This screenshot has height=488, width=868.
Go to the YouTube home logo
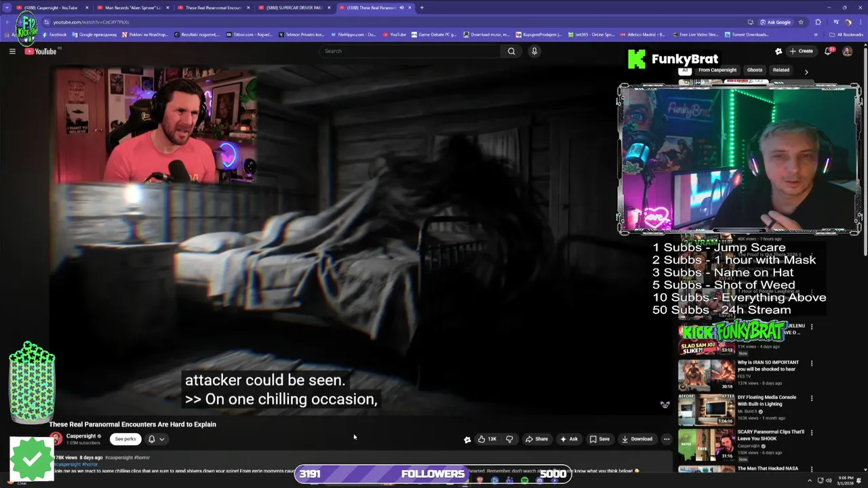click(41, 52)
